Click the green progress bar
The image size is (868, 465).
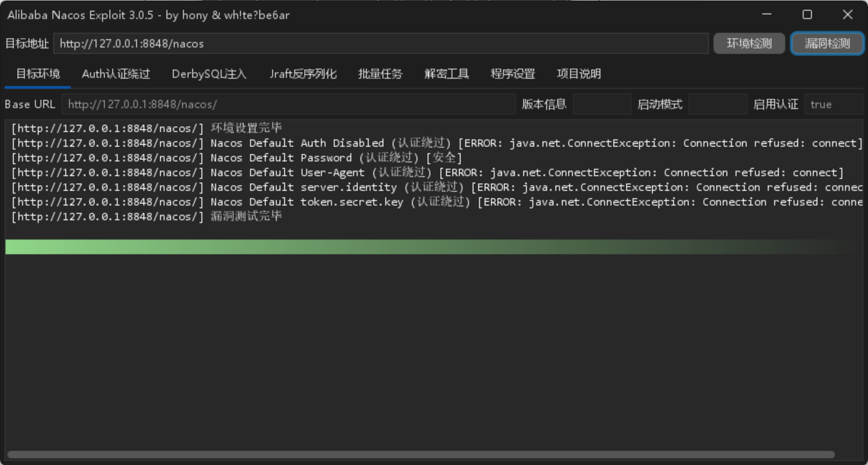click(x=434, y=247)
